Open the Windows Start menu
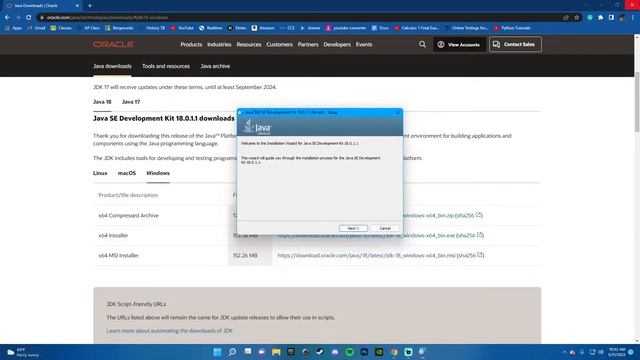 pyautogui.click(x=218, y=352)
